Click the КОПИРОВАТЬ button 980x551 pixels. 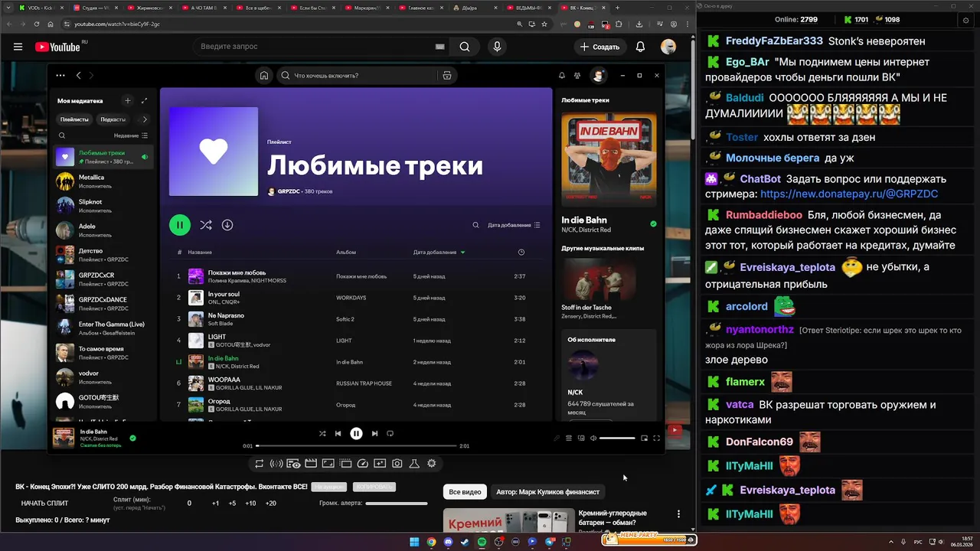(374, 487)
